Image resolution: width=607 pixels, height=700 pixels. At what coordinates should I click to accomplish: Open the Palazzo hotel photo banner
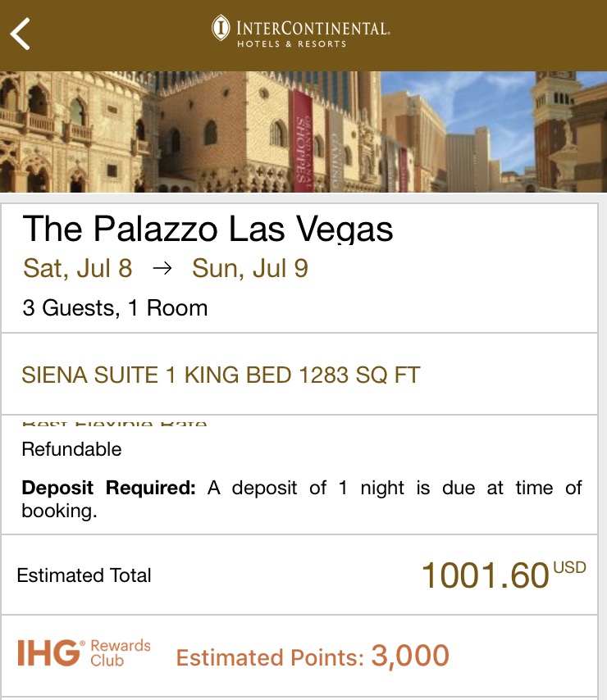303,131
